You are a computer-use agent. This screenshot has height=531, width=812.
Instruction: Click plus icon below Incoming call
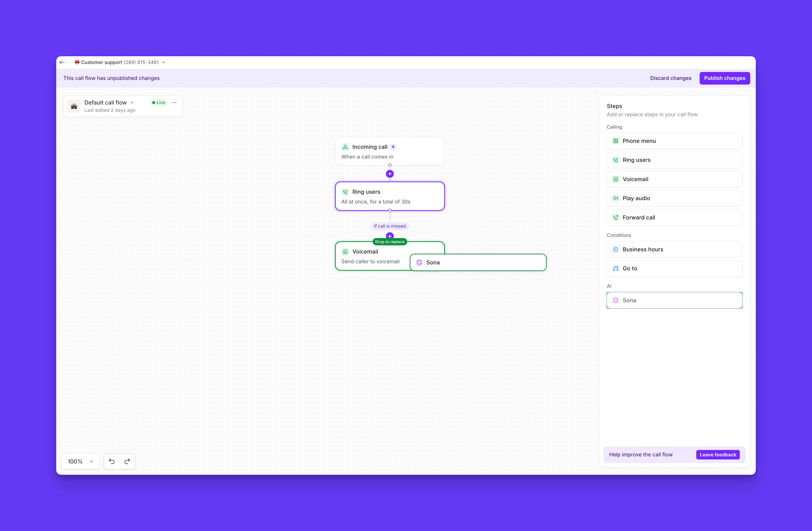[x=390, y=174]
